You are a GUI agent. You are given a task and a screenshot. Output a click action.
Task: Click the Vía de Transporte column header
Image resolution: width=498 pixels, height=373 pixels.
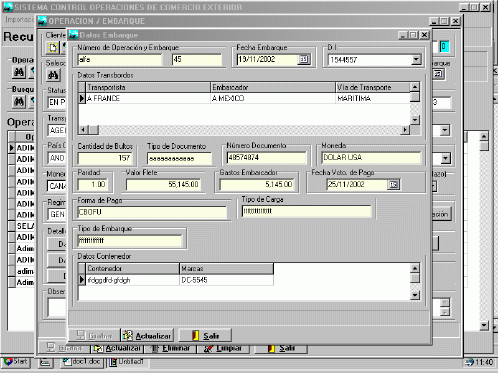pos(373,87)
